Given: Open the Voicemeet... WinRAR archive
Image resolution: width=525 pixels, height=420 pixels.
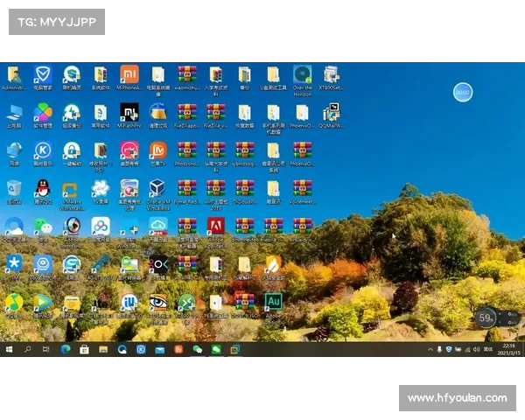Looking at the screenshot, I should (303, 189).
